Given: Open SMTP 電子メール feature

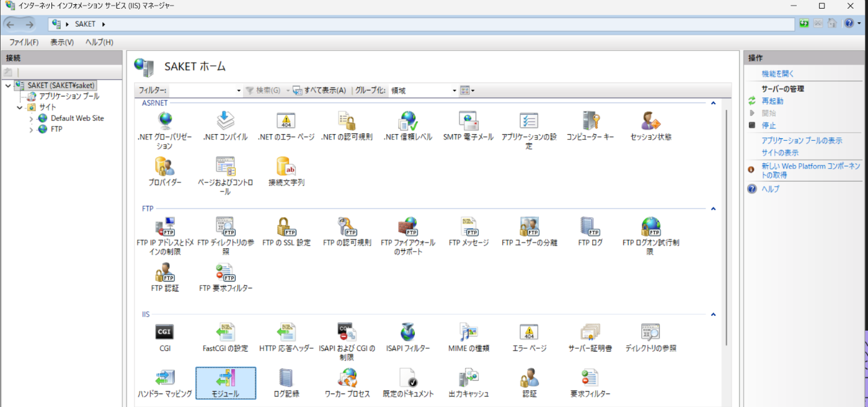Looking at the screenshot, I should coord(468,126).
